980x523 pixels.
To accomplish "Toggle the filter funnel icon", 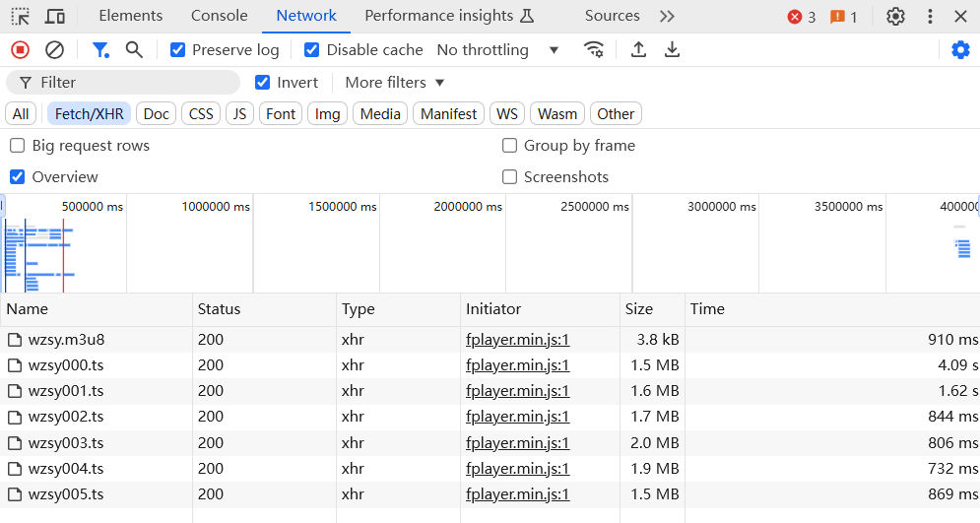I will pos(100,49).
